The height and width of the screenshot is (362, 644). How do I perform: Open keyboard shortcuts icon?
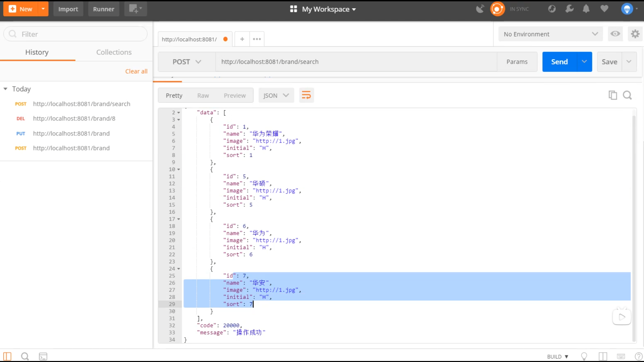point(621,356)
